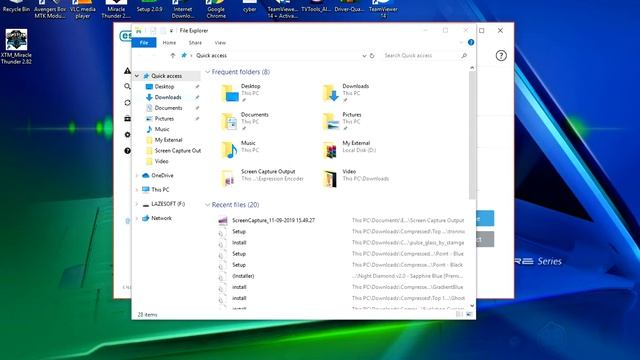Select the Documents folder icon in Frequent folders

(x=229, y=122)
